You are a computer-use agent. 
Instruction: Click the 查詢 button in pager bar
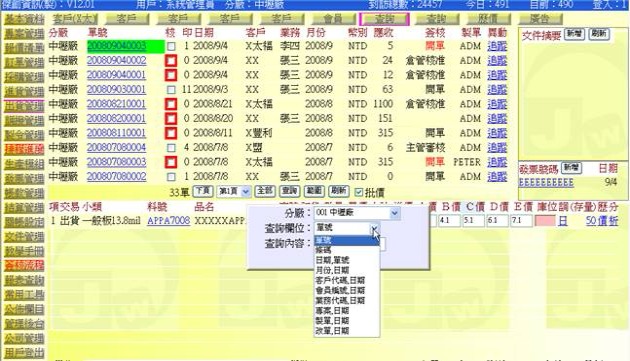[290, 191]
